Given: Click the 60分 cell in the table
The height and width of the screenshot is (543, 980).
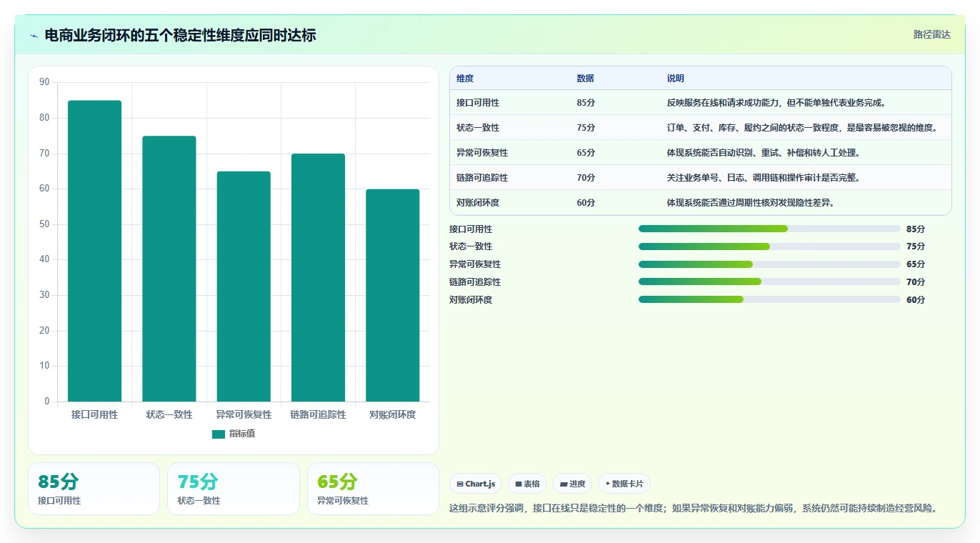Looking at the screenshot, I should (586, 203).
